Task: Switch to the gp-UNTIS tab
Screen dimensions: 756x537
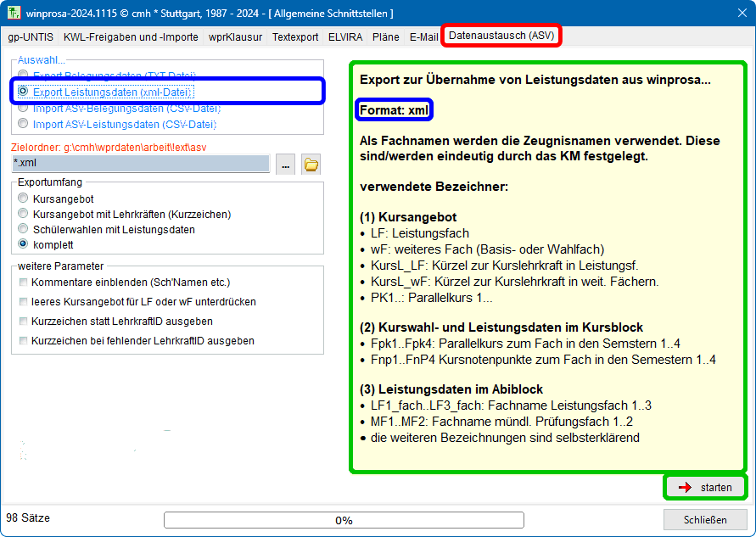Action: [30, 37]
